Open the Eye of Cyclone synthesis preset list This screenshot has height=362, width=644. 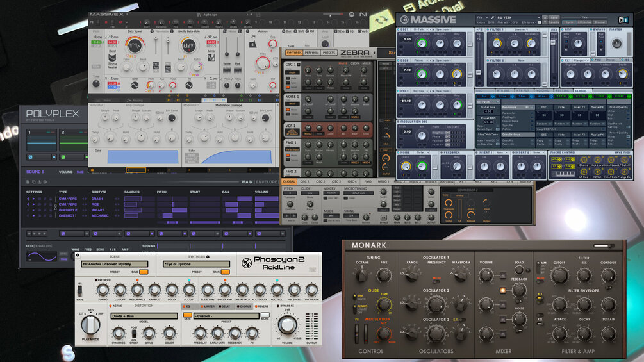pyautogui.click(x=196, y=264)
